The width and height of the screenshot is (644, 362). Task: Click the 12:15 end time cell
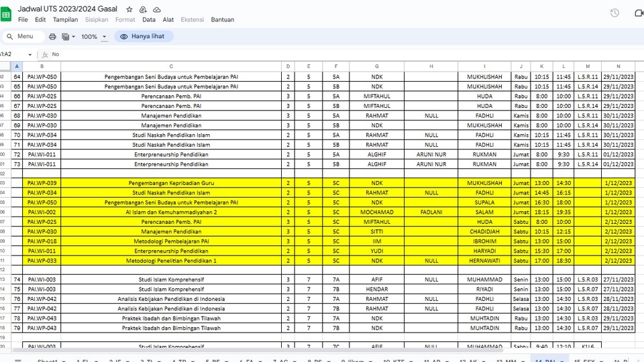(x=563, y=231)
